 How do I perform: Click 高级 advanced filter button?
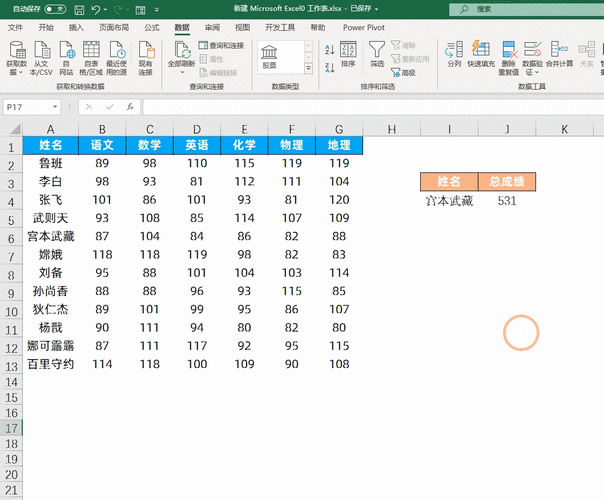tap(403, 72)
